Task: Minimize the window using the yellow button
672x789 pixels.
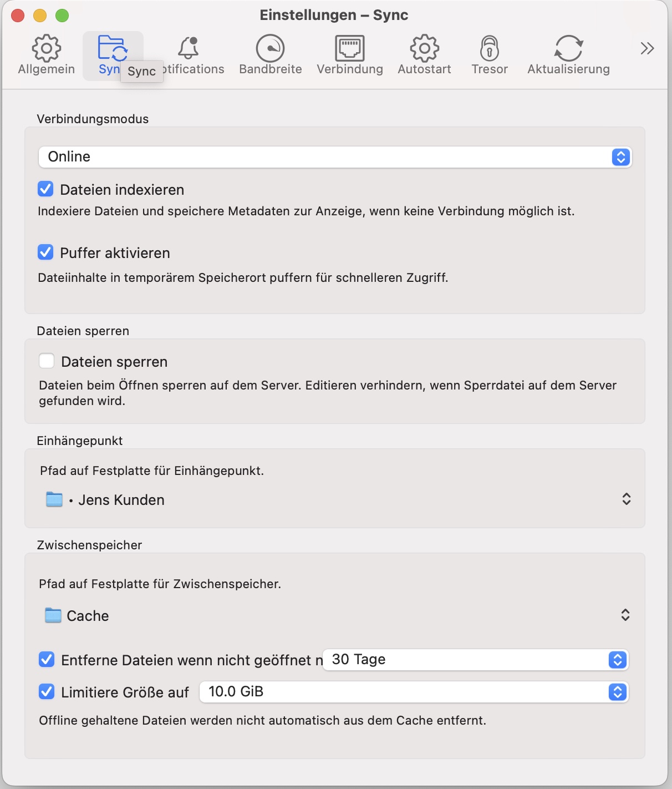Action: click(x=40, y=16)
